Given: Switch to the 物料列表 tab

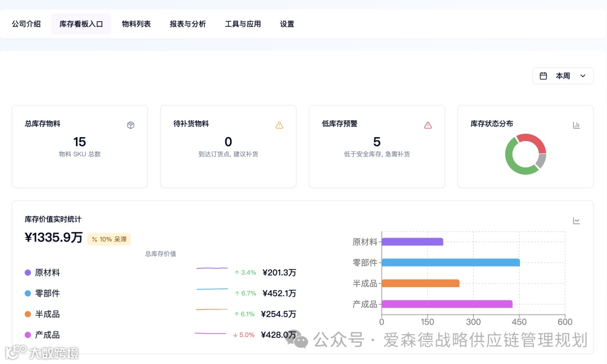Looking at the screenshot, I should pyautogui.click(x=136, y=24).
